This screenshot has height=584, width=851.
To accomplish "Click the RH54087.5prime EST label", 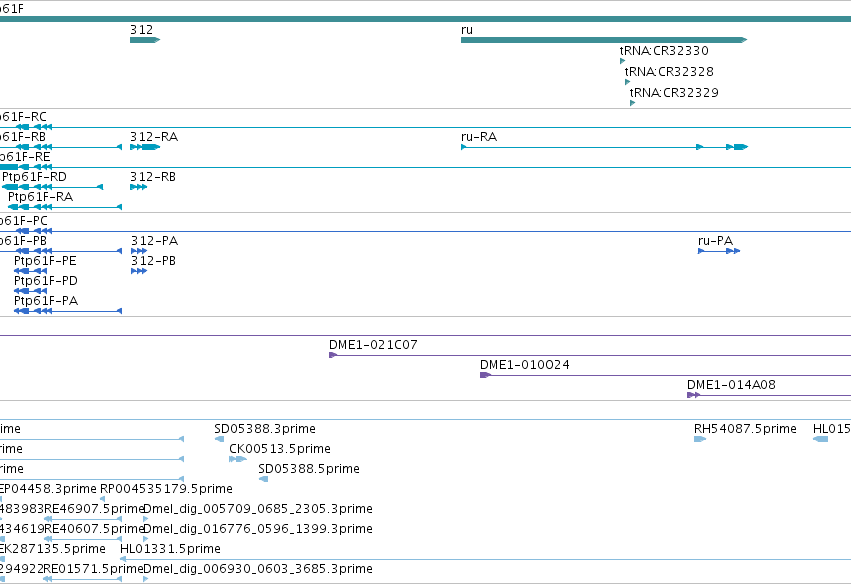I will [x=745, y=429].
